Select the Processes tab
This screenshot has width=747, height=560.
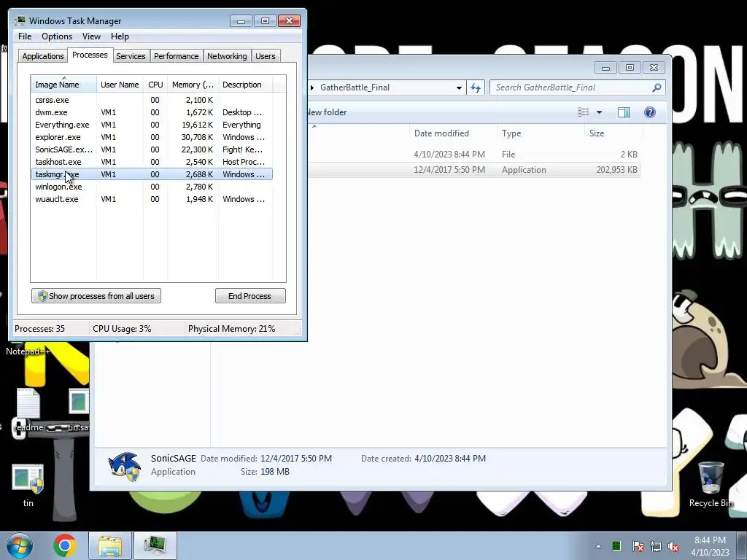coord(90,55)
